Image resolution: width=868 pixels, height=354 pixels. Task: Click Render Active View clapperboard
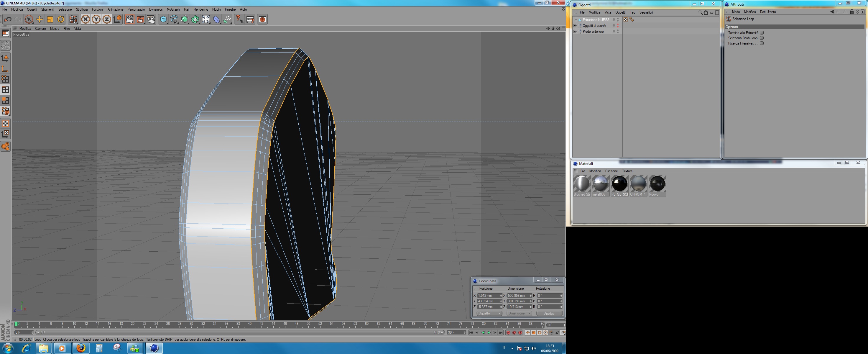point(129,19)
